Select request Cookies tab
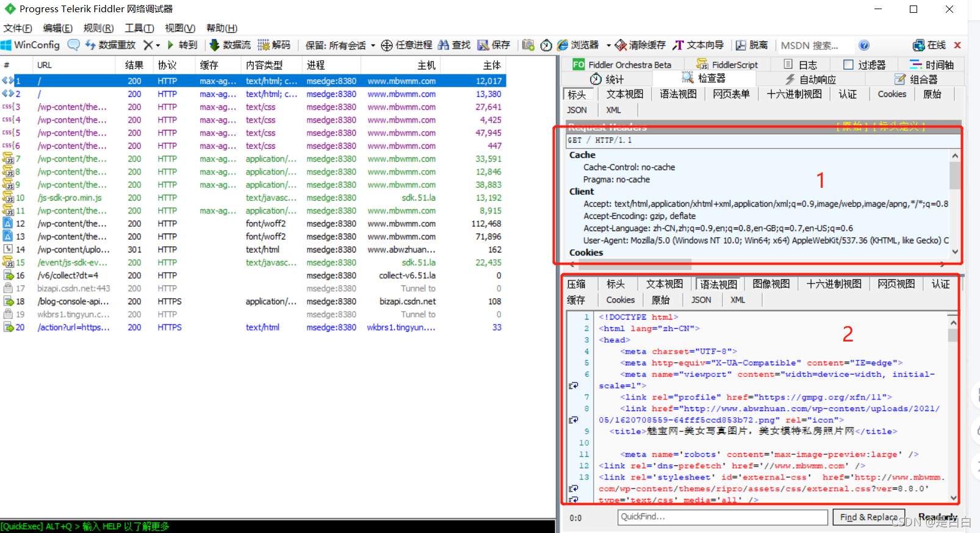 pos(892,94)
